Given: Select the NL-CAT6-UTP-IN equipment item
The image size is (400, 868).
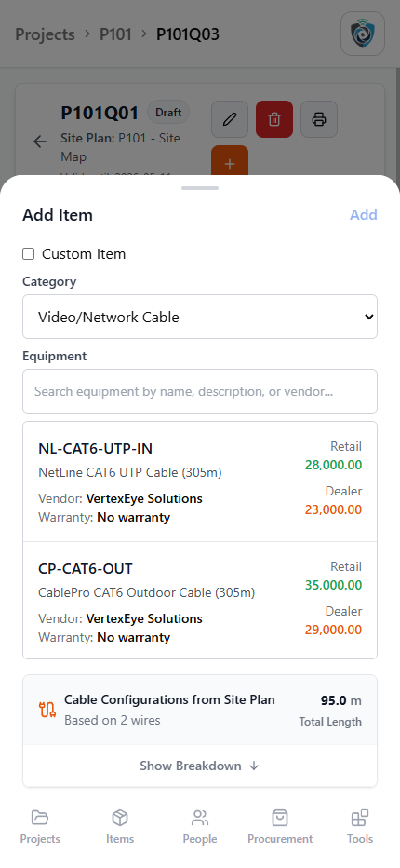Looking at the screenshot, I should (x=200, y=481).
